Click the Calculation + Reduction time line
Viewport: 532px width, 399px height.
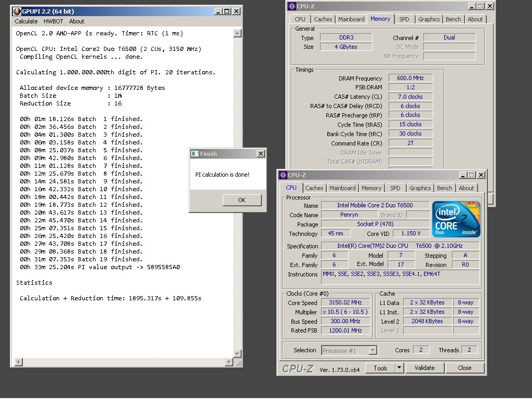tap(111, 299)
